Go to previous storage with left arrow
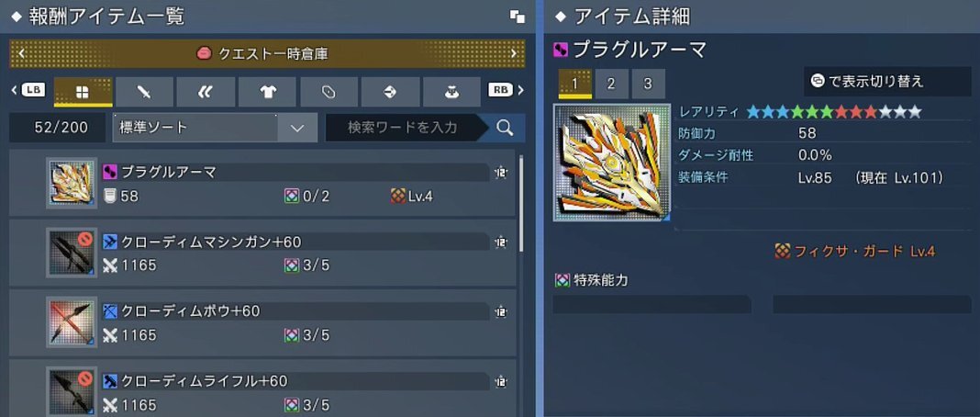This screenshot has height=417, width=980. [x=21, y=54]
